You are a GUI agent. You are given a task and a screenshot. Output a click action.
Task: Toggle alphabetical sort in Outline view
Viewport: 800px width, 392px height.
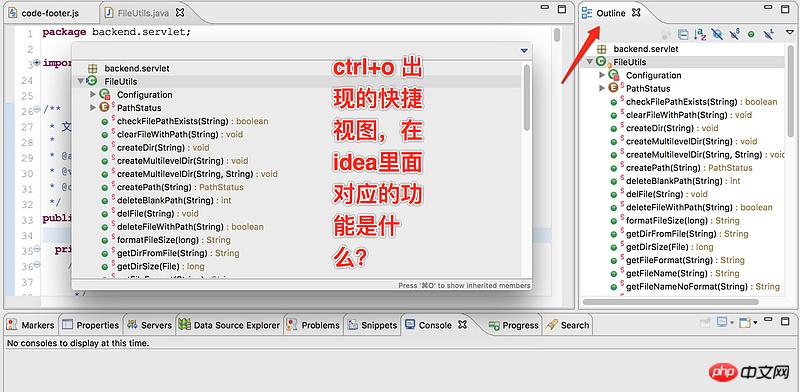tap(700, 34)
